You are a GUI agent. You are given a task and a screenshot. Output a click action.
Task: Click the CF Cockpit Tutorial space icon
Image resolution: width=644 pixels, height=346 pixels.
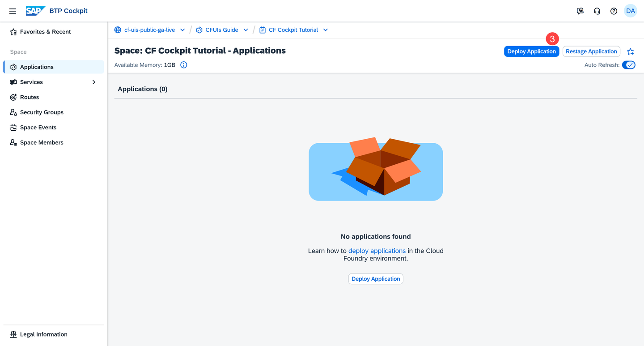click(263, 30)
